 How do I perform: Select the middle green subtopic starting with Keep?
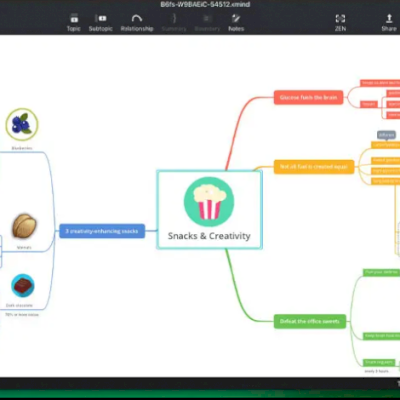[x=381, y=336]
